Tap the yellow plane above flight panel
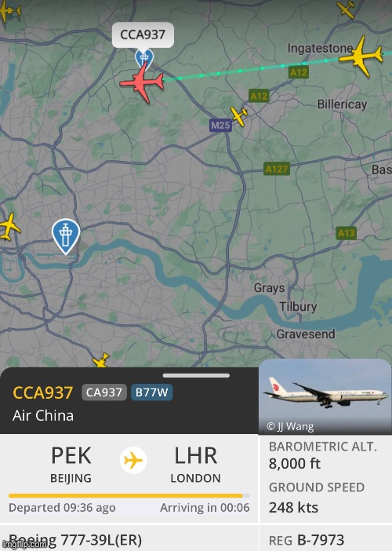Viewport: 392px width, 551px height. [x=101, y=360]
